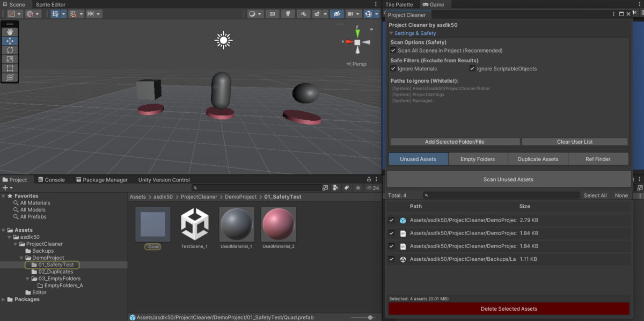Select the combined Transform tool

click(x=10, y=77)
